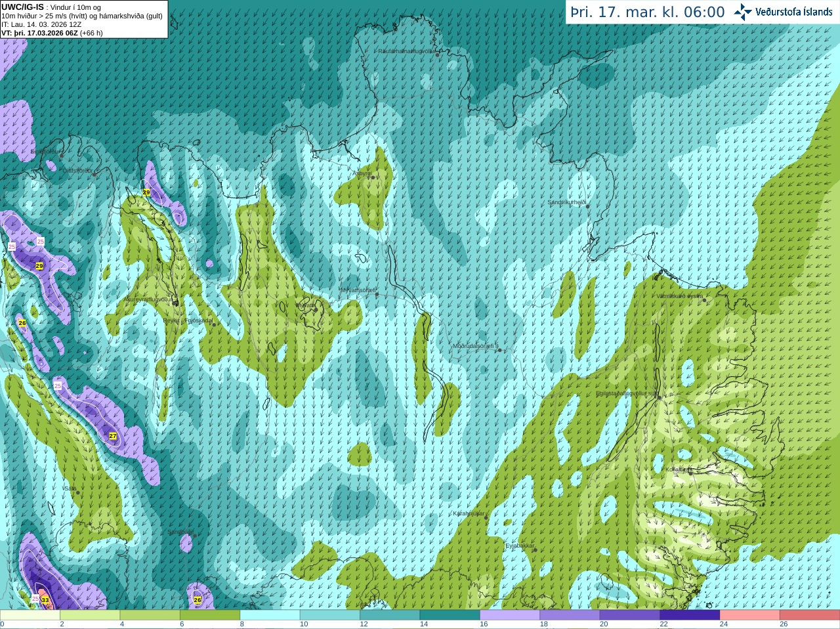
Task: Select the yellow 29 gust marker nearest Ólafsfjörður
Action: coord(146,192)
